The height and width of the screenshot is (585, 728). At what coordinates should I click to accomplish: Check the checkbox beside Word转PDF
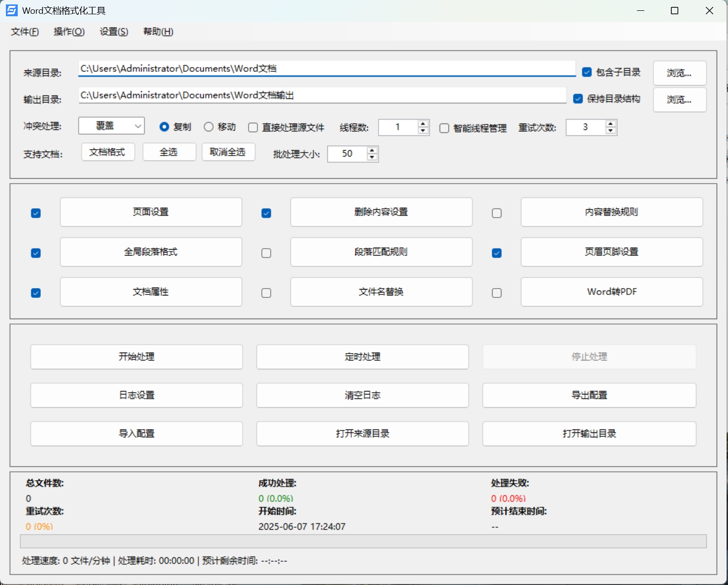[x=497, y=293]
